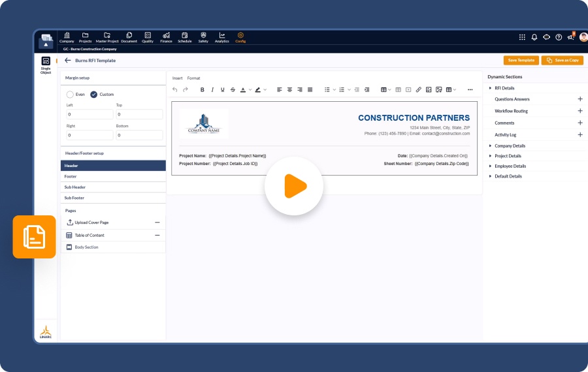Open the help question mark icon
588x372 pixels.
tap(559, 37)
